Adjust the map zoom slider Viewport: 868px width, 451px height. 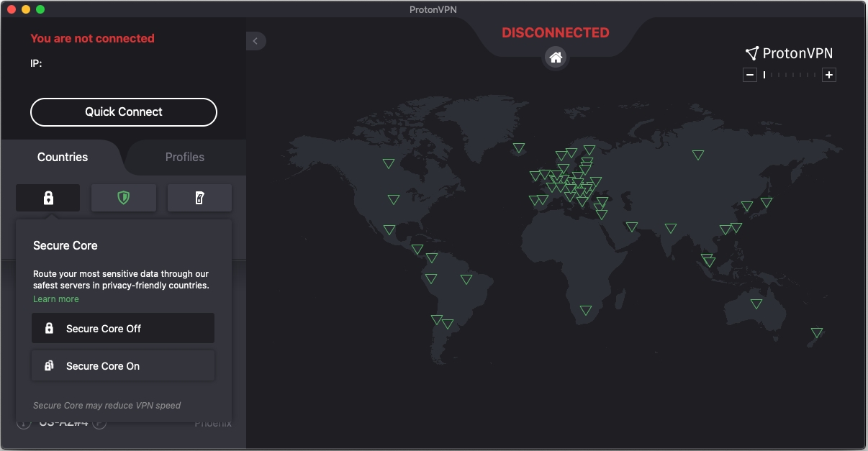[x=790, y=75]
